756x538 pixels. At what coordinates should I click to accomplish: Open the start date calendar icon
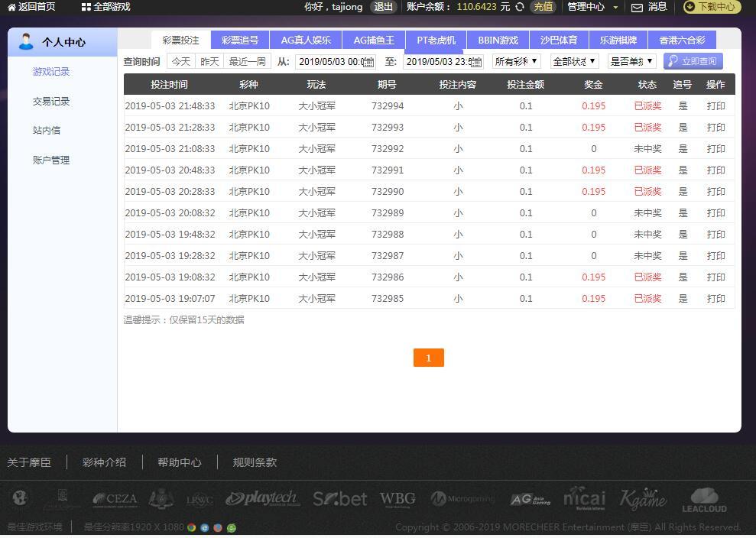368,62
